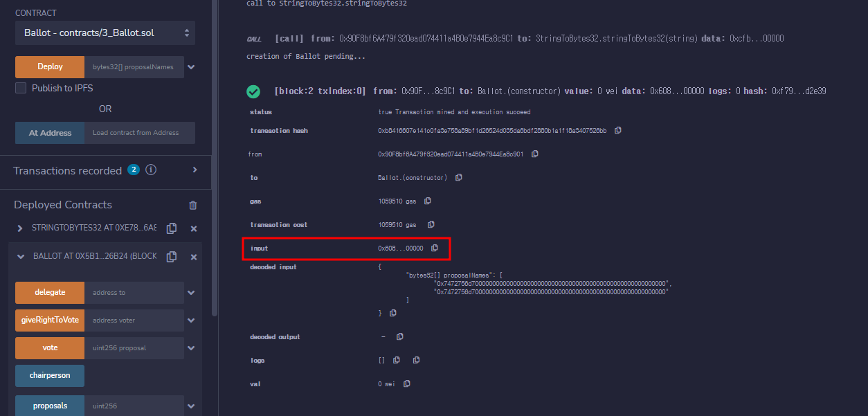Expand the Deploy parameters chevron
The height and width of the screenshot is (416, 868).
coord(191,67)
